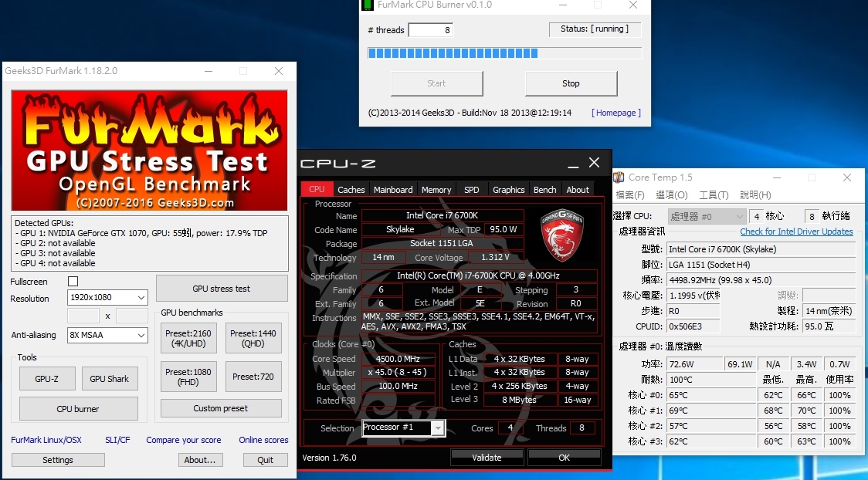Open the SLI/CF link
Screen dimensions: 868x480
117,440
